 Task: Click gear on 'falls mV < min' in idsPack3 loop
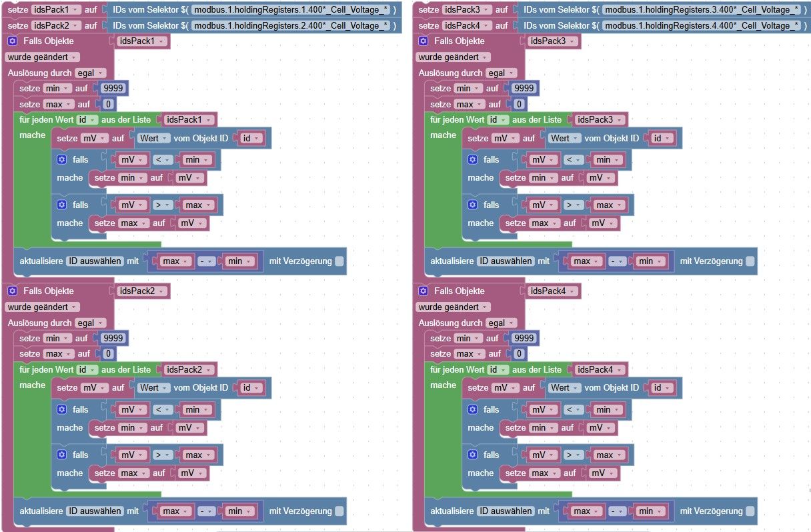pos(473,159)
